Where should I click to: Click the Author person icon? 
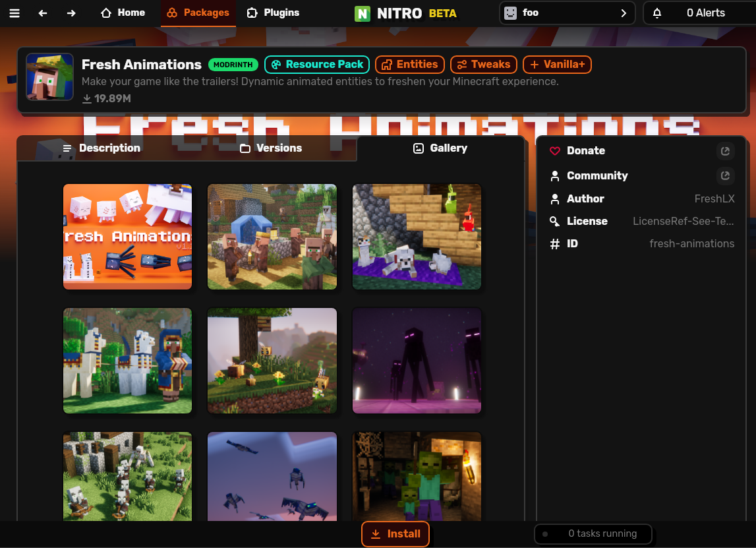point(555,198)
